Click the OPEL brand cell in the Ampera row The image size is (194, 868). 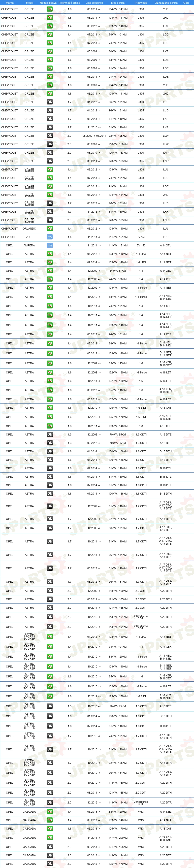9,245
